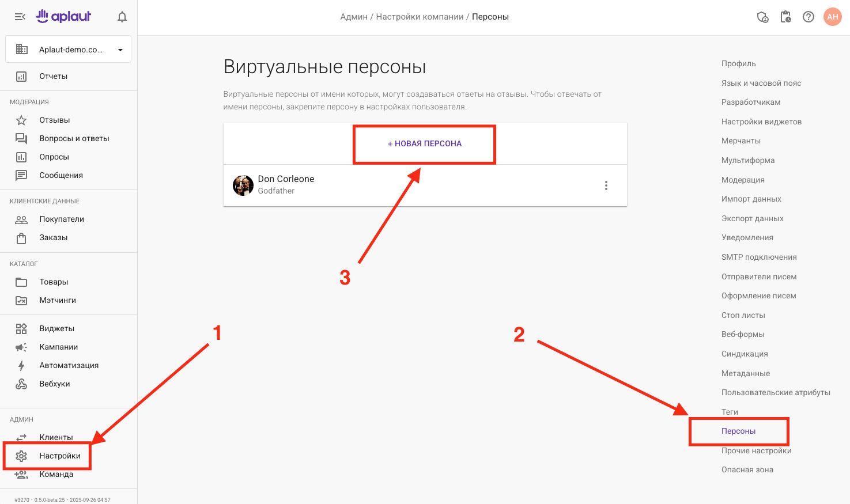This screenshot has width=850, height=504.
Task: Click the version string 0.5.0-beta.25
Action: tap(50, 500)
